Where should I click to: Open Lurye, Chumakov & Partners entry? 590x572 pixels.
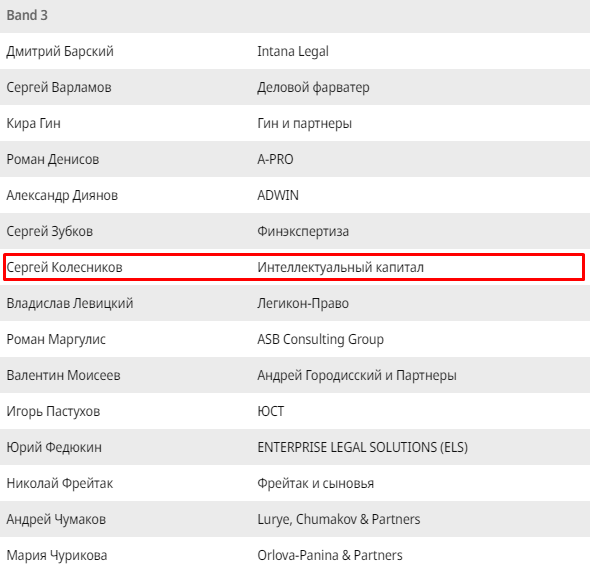coord(339,519)
